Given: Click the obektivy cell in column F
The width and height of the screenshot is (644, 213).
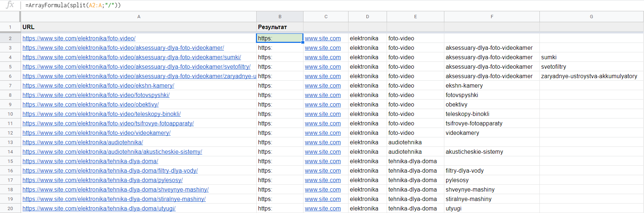Looking at the screenshot, I should pos(492,104).
